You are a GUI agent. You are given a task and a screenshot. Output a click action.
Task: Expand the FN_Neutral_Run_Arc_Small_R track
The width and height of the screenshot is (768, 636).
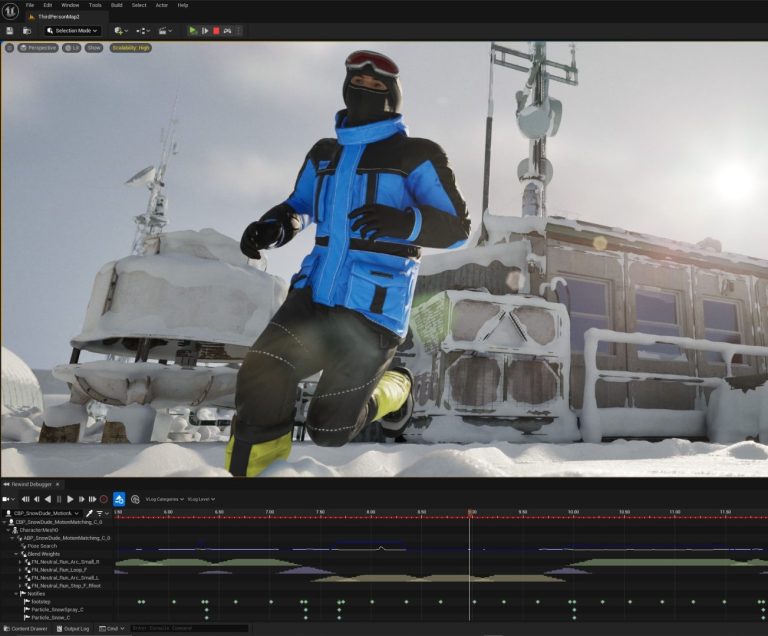coord(20,562)
